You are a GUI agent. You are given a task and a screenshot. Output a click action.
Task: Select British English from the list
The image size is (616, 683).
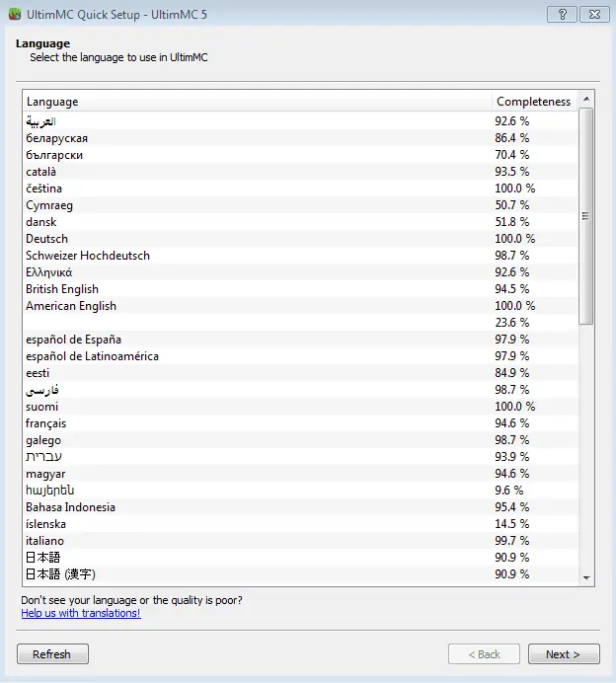click(62, 289)
